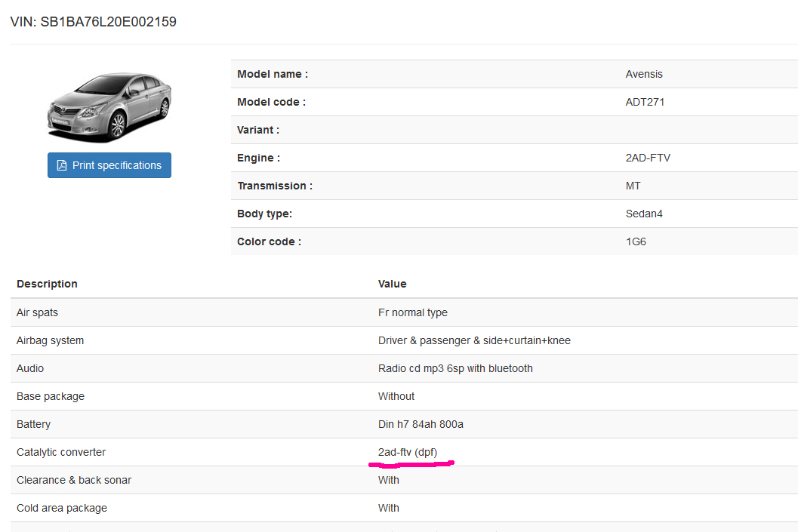This screenshot has width=798, height=532.
Task: Click the 'Catalytic converter' row description
Action: [x=61, y=453]
